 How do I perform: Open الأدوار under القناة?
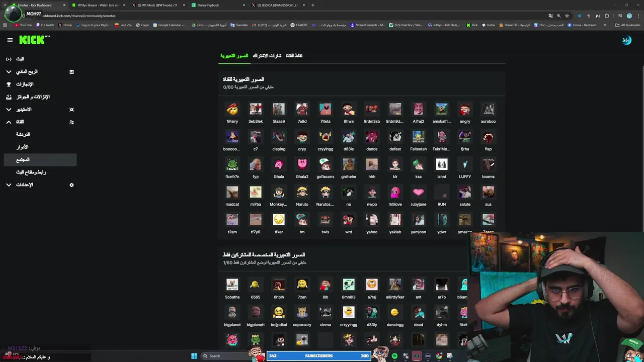tap(40, 147)
